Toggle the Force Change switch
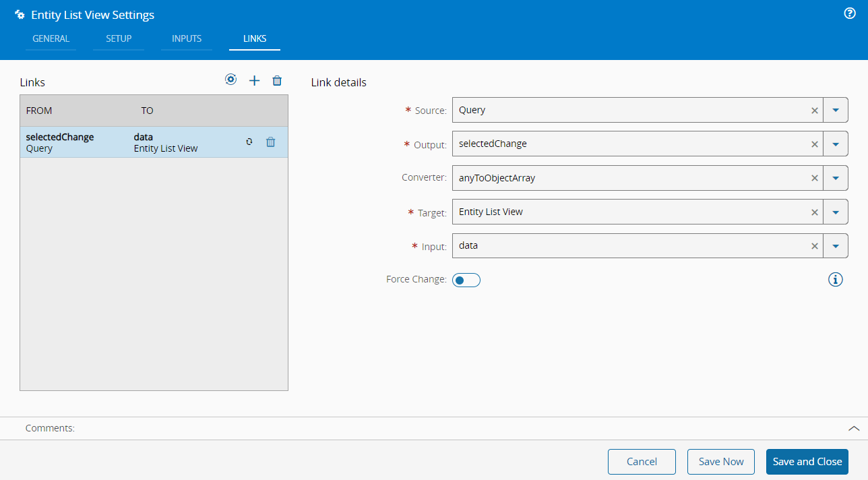The height and width of the screenshot is (480, 868). (x=466, y=280)
